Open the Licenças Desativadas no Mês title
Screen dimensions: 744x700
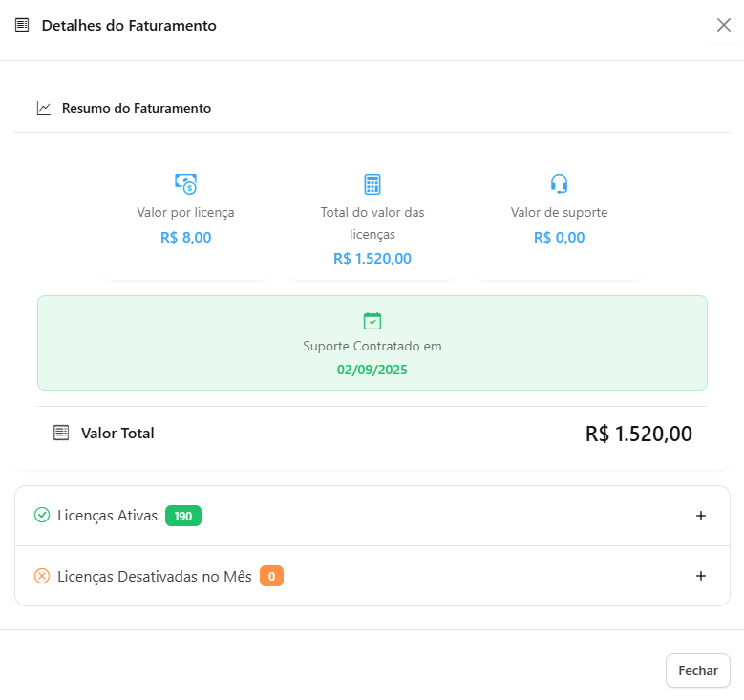[154, 576]
